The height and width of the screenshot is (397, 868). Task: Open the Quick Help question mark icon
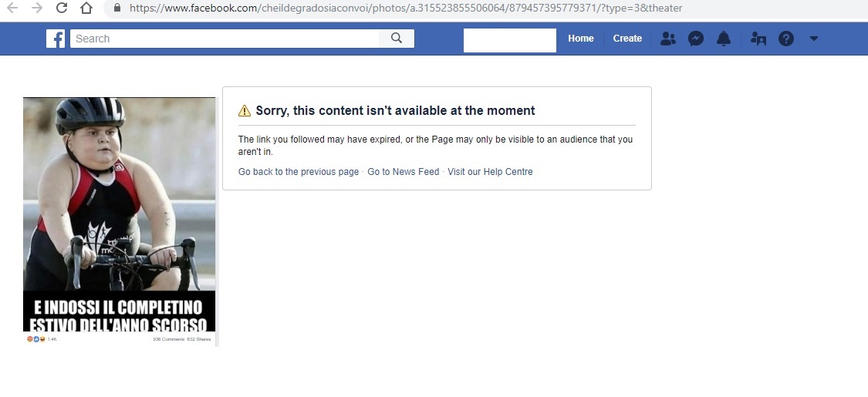(x=786, y=38)
